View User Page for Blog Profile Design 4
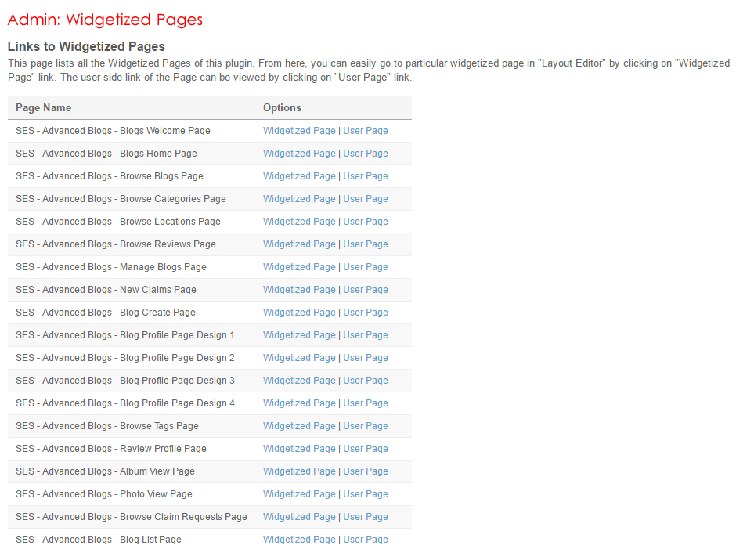The width and height of the screenshot is (743, 560). [x=365, y=403]
